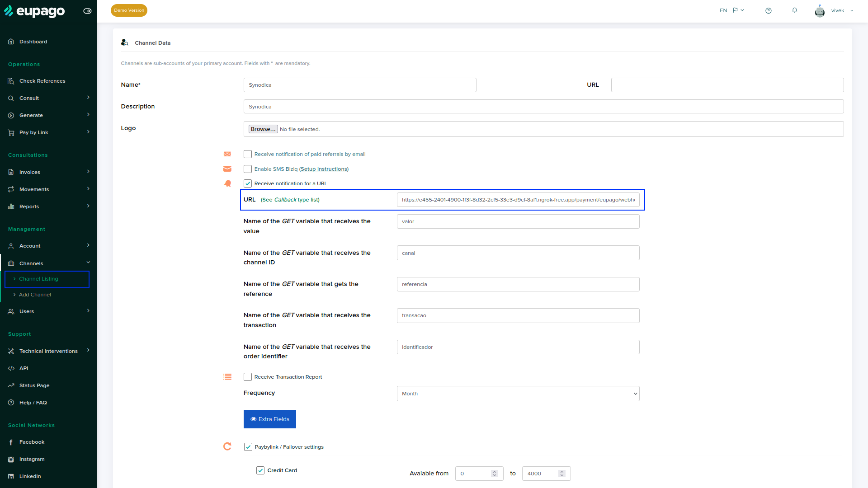Click the vivek user avatar icon
This screenshot has width=868, height=488.
[x=820, y=10]
